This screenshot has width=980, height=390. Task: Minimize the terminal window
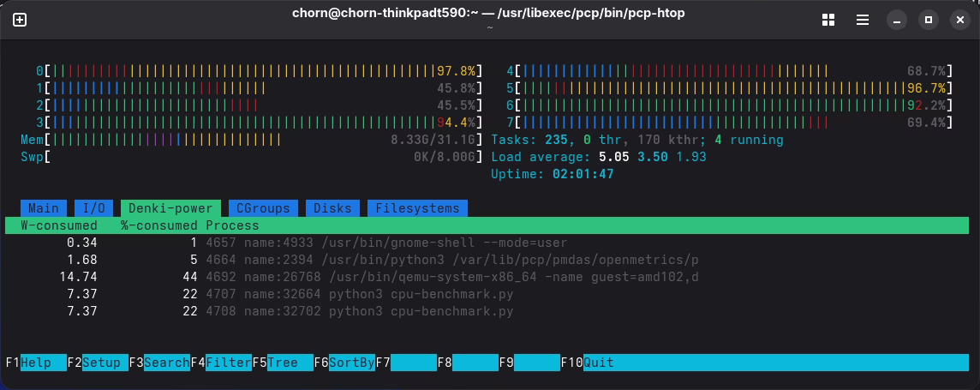897,20
